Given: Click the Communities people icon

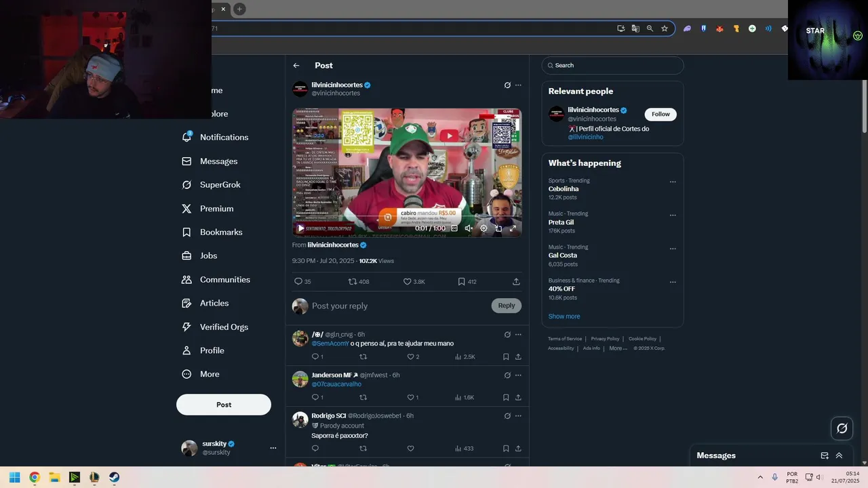Looking at the screenshot, I should (186, 280).
